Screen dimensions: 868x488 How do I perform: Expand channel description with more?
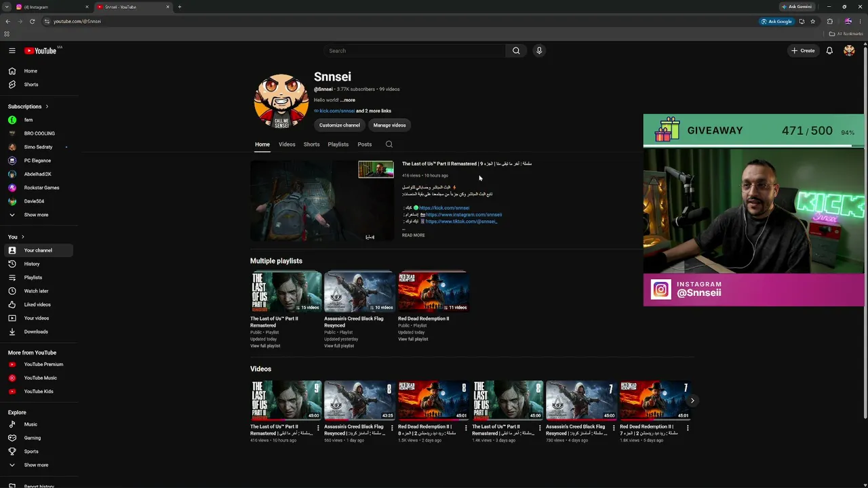point(348,100)
